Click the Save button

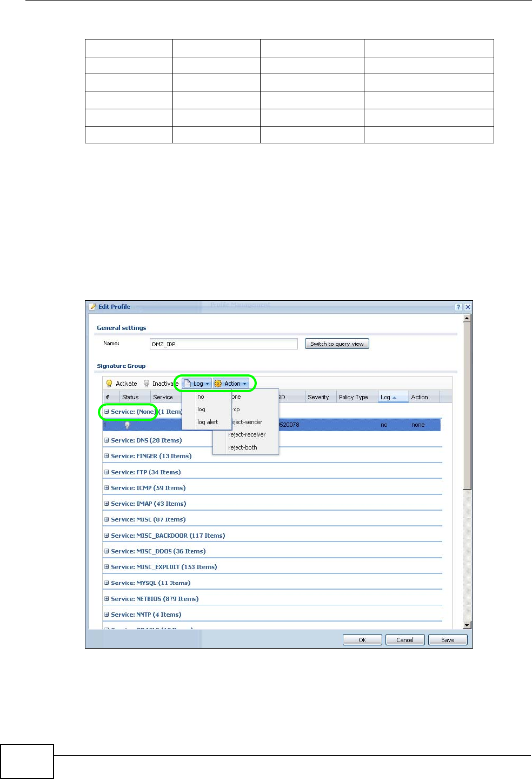448,640
